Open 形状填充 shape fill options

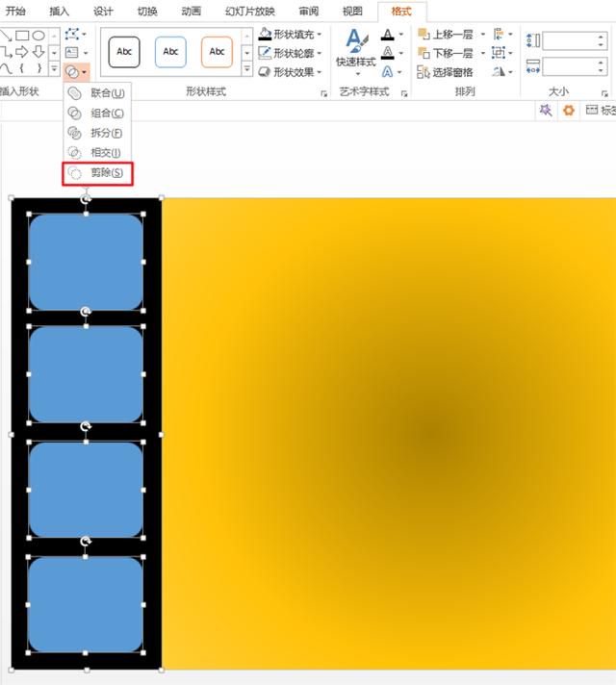291,34
